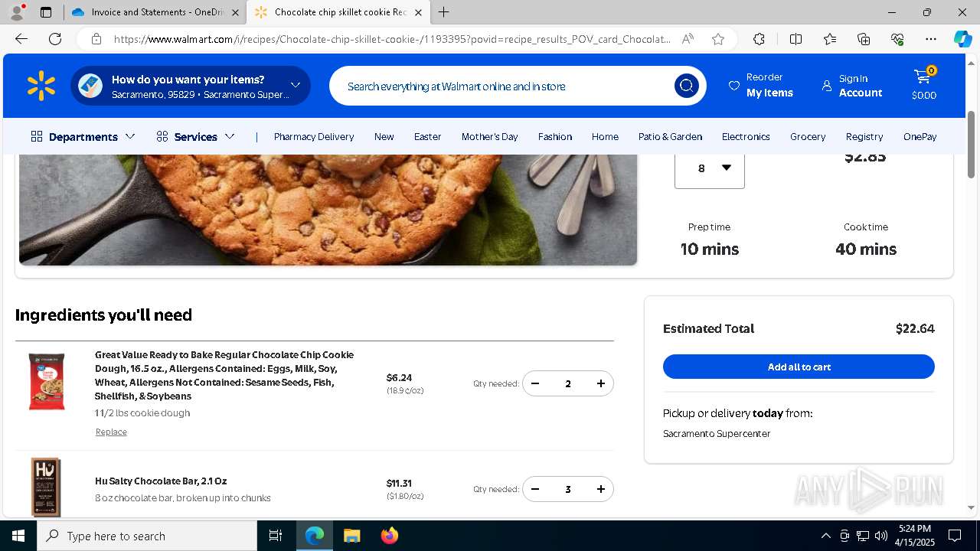Image resolution: width=980 pixels, height=551 pixels.
Task: Launch Firefox from taskbar
Action: click(390, 536)
